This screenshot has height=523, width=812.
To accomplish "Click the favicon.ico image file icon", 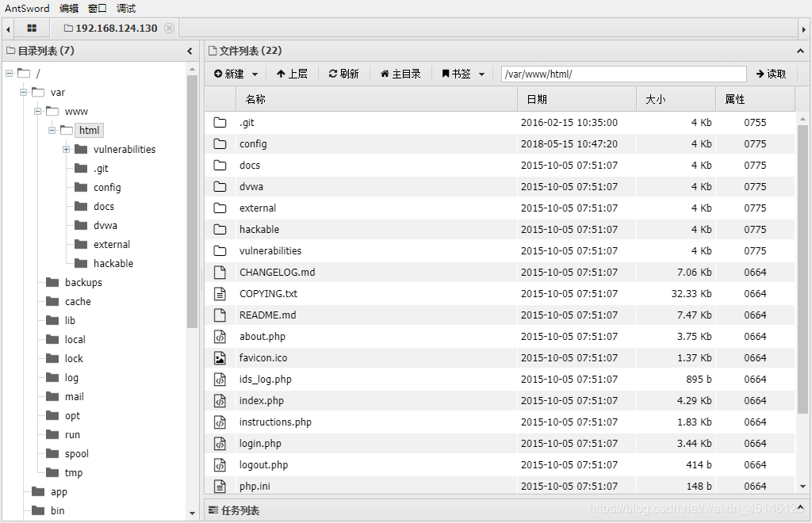I will [220, 357].
